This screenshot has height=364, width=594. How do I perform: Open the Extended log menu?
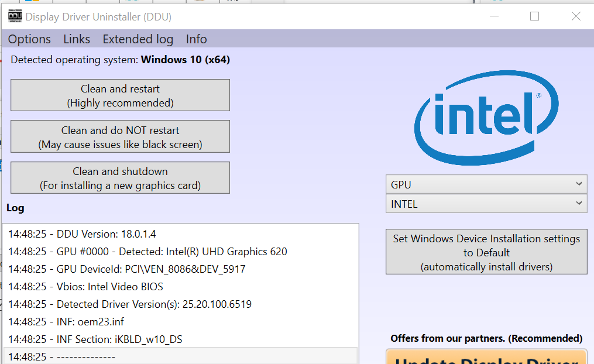pos(138,39)
